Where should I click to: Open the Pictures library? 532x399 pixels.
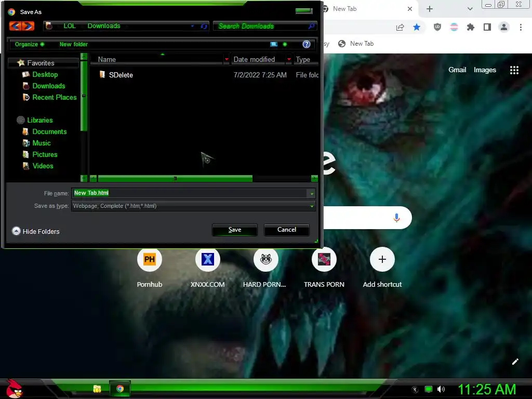point(45,155)
